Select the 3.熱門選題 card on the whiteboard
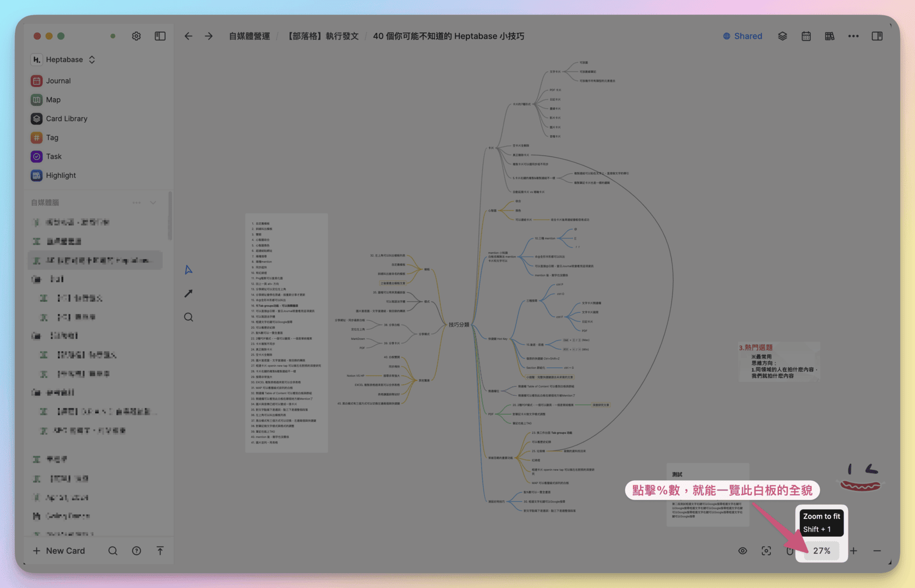915x588 pixels. click(779, 362)
